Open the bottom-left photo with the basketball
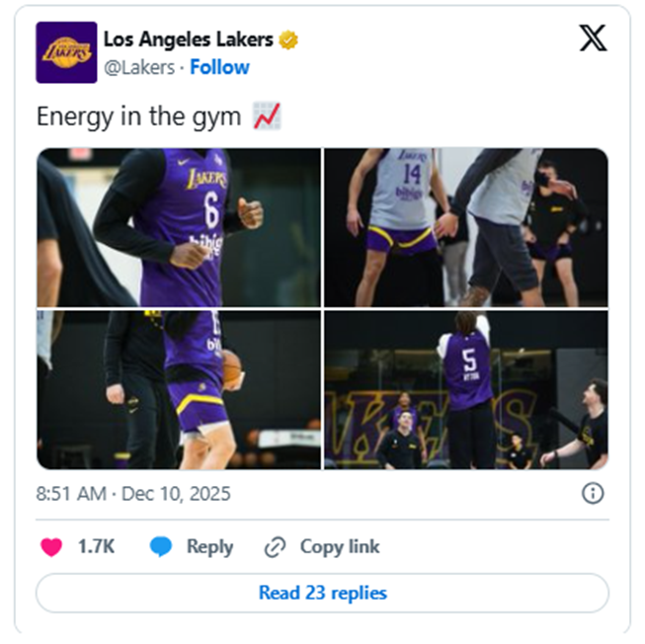The image size is (645, 644). coord(179,390)
